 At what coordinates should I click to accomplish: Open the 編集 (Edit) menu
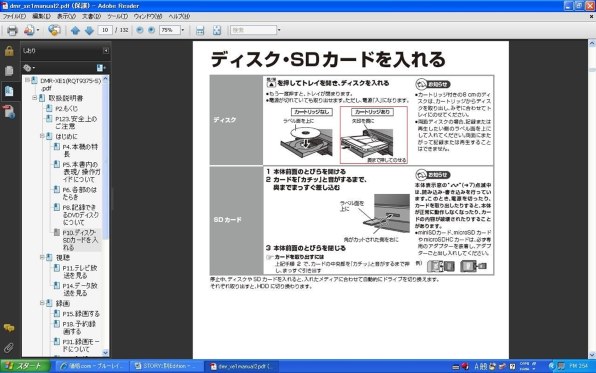coord(41,16)
